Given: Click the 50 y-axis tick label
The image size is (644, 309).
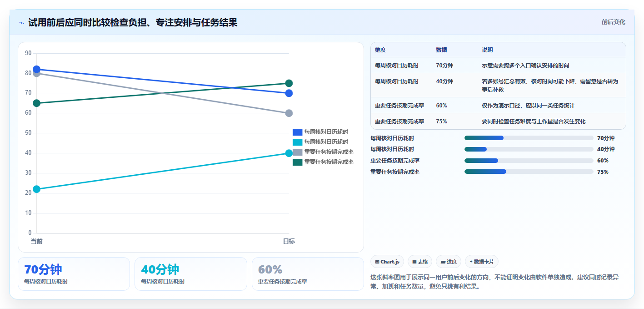Looking at the screenshot, I should click(x=28, y=133).
